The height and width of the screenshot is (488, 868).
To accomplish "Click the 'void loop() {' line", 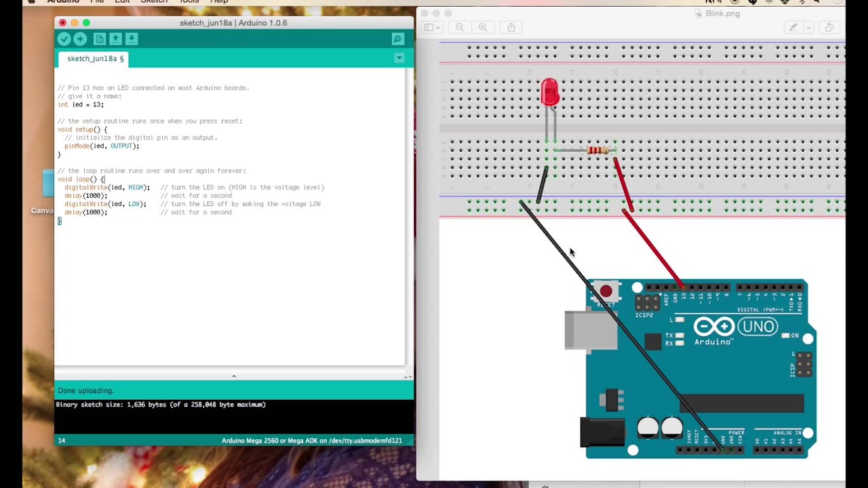I will (x=81, y=179).
